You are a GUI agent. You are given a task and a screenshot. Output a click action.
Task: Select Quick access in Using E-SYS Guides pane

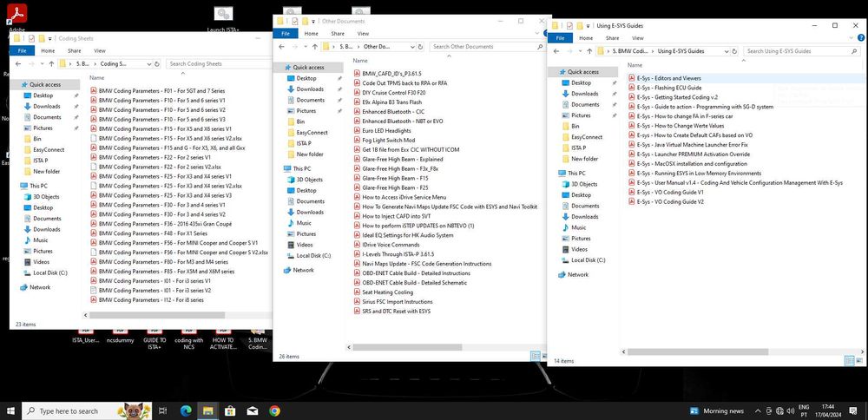tap(582, 72)
